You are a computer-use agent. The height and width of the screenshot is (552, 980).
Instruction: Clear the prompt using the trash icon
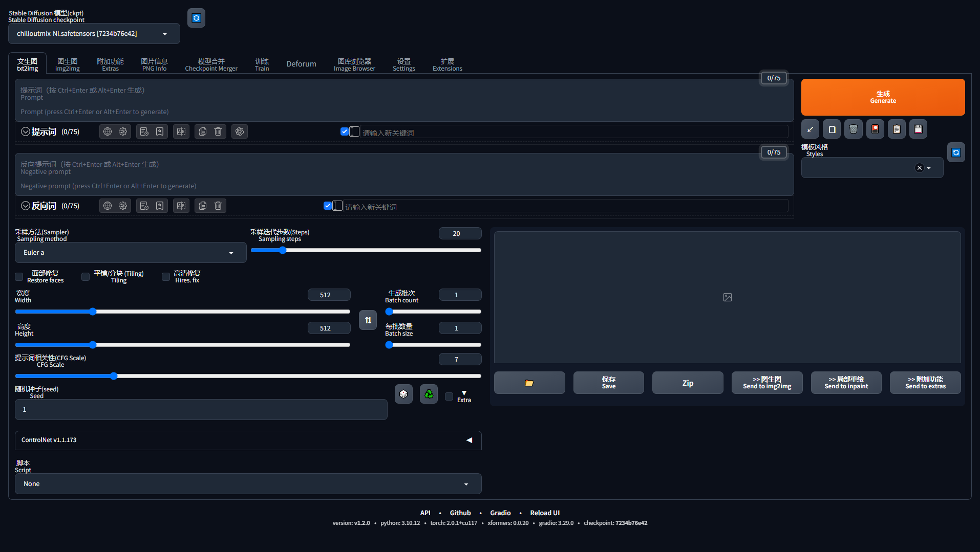click(x=218, y=131)
